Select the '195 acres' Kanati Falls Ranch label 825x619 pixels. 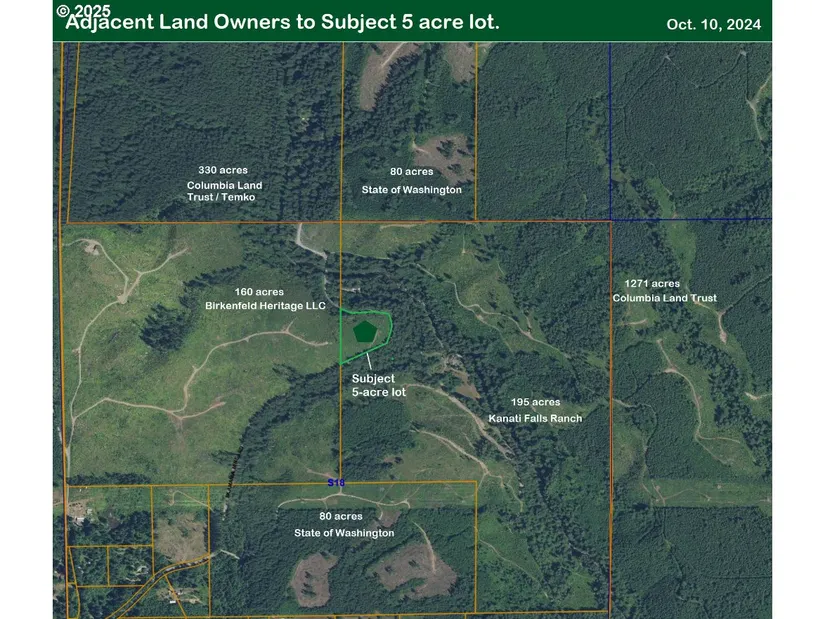534,410
